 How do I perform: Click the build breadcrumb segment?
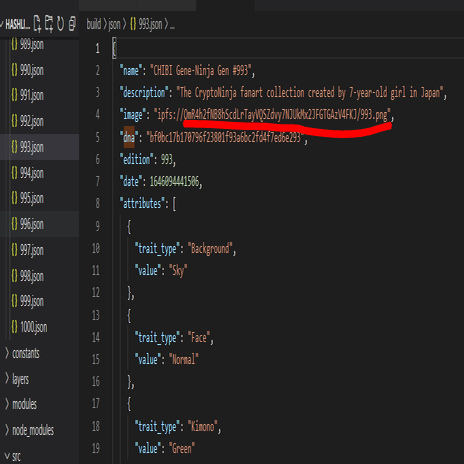94,24
